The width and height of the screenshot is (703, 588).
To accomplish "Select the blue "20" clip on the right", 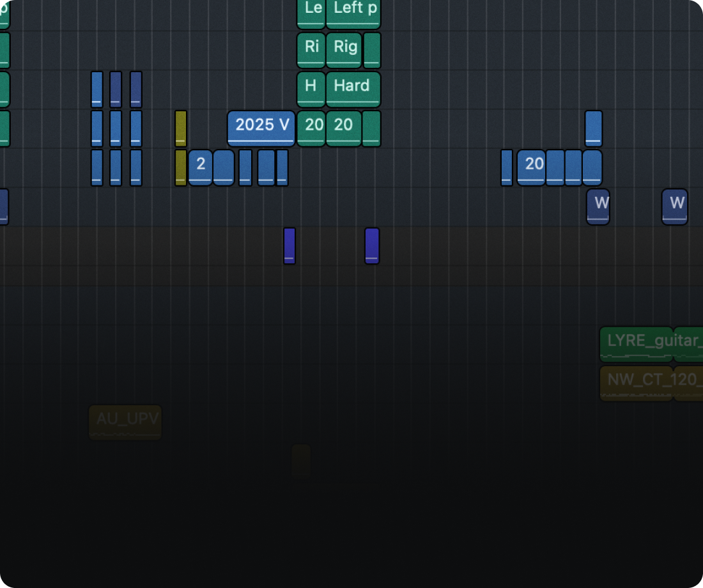I will click(532, 165).
